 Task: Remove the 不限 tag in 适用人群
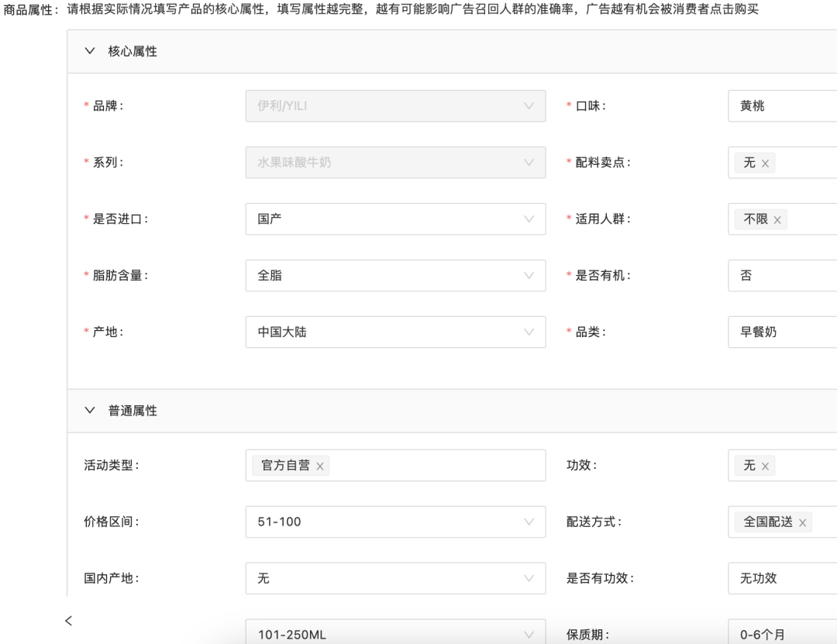pos(777,220)
